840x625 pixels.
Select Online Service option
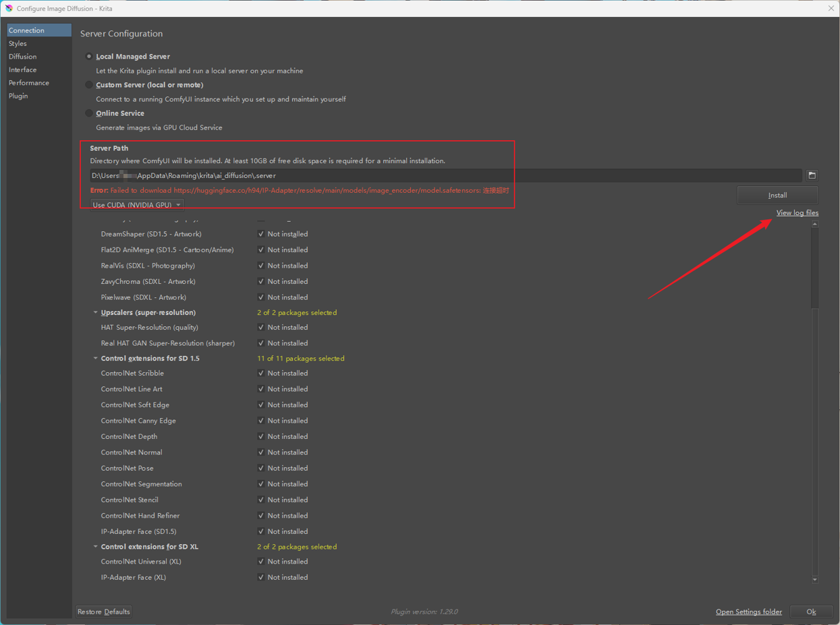pyautogui.click(x=88, y=113)
